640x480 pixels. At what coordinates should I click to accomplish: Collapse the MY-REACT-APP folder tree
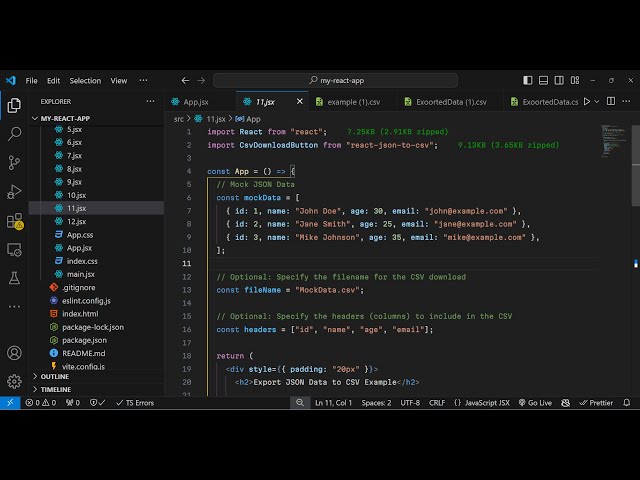[64, 117]
